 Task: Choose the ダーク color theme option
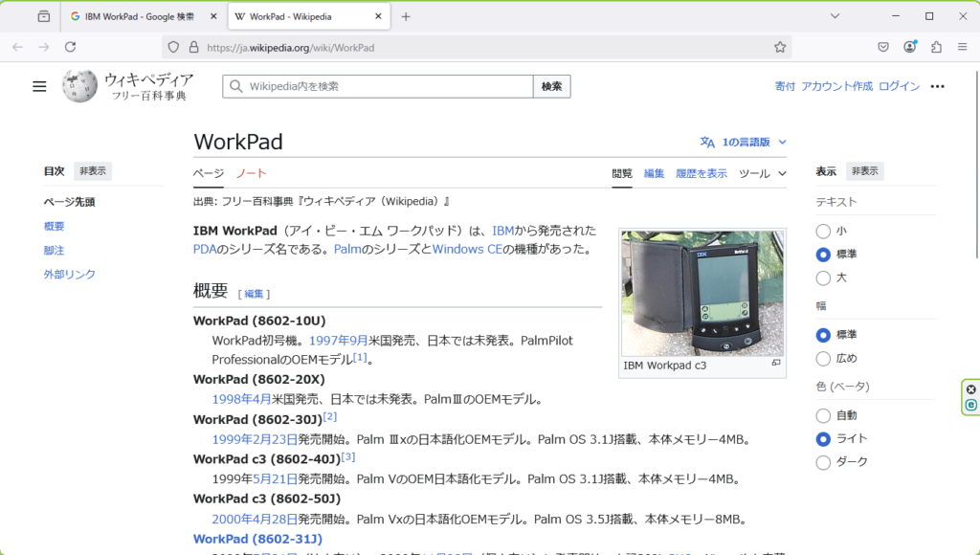point(823,462)
